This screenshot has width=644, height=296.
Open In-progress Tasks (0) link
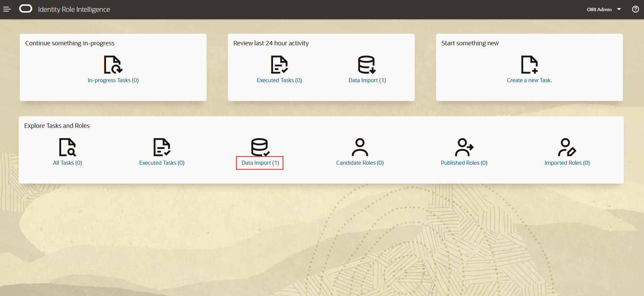[113, 80]
